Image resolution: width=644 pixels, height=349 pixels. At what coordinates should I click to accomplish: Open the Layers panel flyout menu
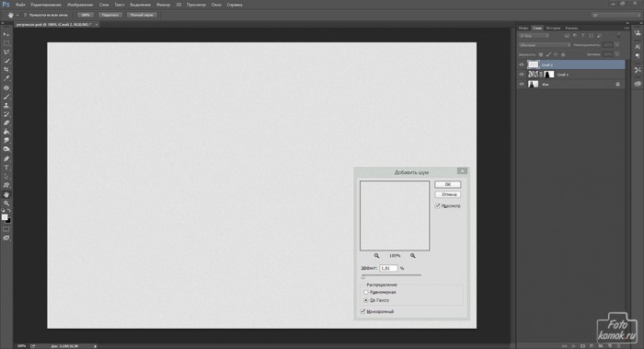click(x=626, y=28)
